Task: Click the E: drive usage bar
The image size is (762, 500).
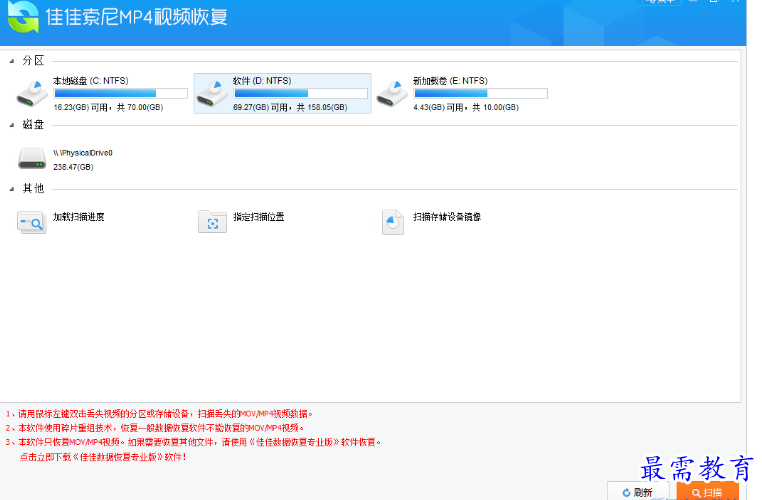Action: coord(481,93)
